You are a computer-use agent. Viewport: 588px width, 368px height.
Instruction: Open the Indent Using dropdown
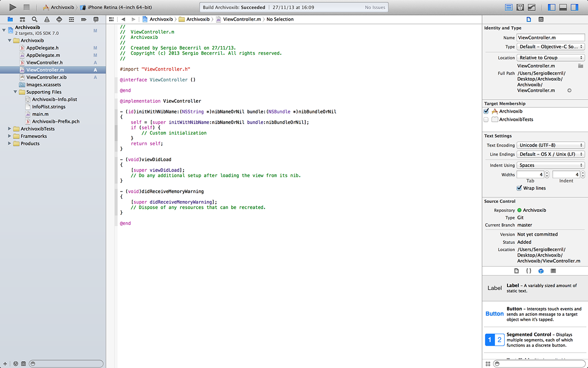coord(550,165)
